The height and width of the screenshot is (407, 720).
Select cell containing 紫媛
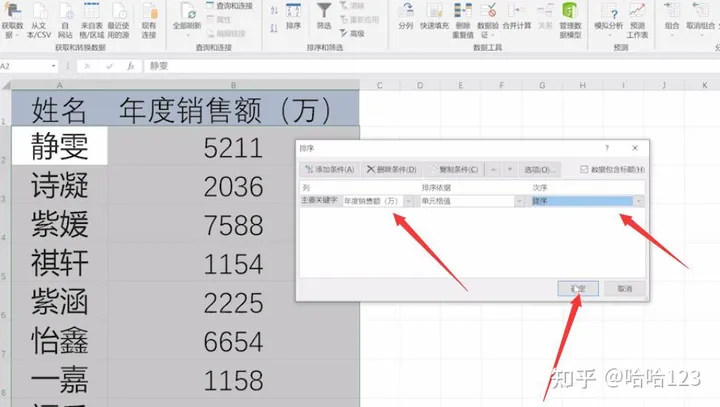pos(59,224)
